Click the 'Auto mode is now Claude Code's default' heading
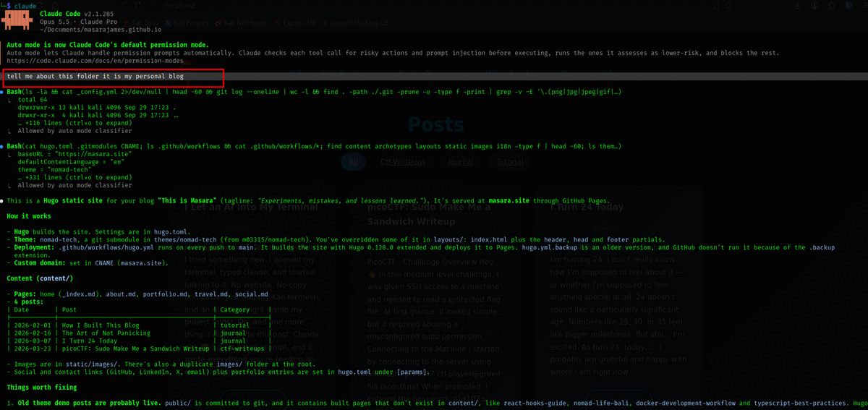 (x=107, y=45)
